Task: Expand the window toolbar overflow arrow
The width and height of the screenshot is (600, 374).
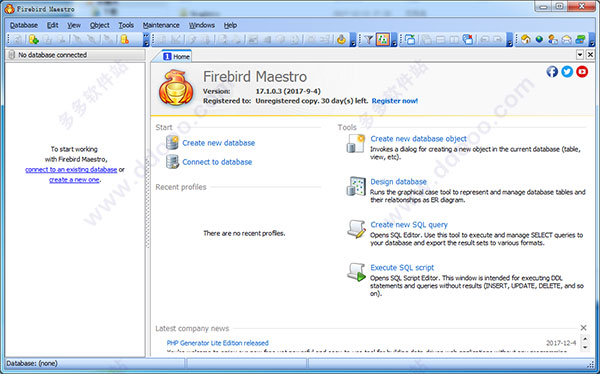Action: coord(509,39)
